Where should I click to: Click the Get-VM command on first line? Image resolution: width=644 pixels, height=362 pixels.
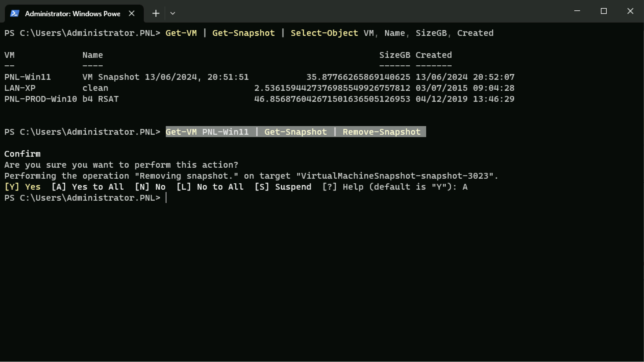[x=181, y=33]
